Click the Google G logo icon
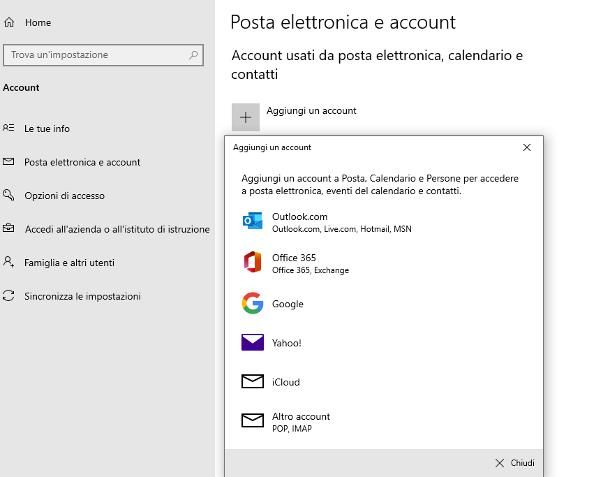 (x=252, y=303)
